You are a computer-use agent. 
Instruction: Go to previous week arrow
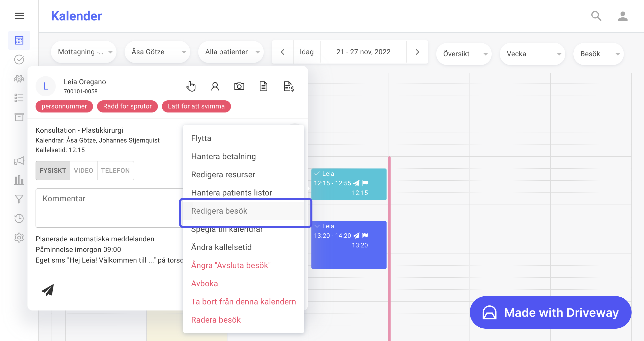282,52
